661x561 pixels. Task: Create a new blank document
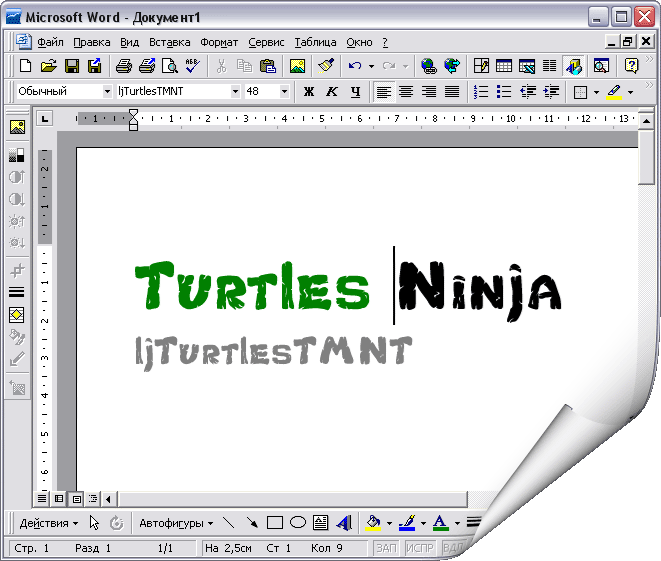point(26,66)
